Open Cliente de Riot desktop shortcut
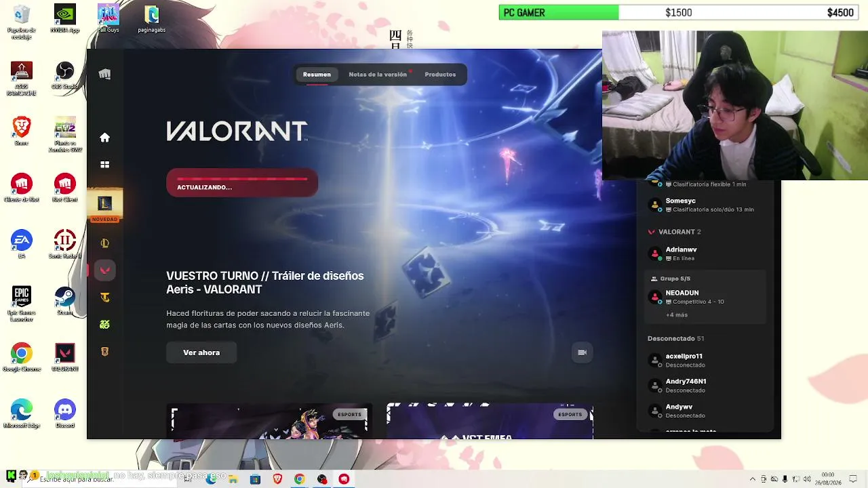 [22, 188]
